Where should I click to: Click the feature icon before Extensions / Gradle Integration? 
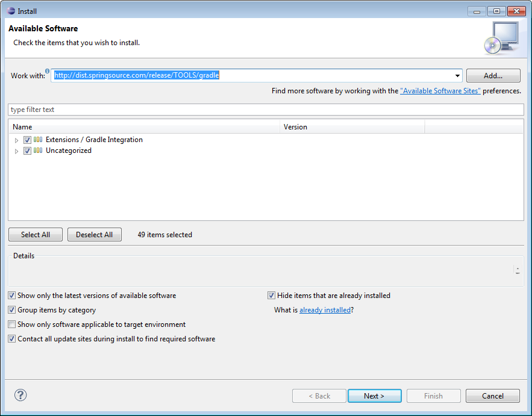(x=37, y=139)
